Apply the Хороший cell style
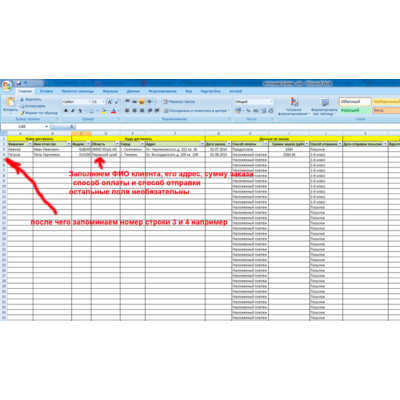Viewport: 400px width, 400px height. tap(355, 110)
